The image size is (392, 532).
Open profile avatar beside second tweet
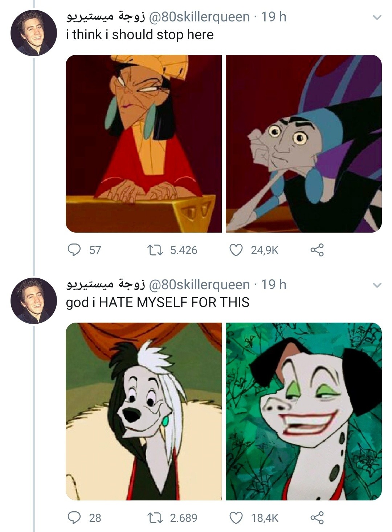pyautogui.click(x=33, y=301)
